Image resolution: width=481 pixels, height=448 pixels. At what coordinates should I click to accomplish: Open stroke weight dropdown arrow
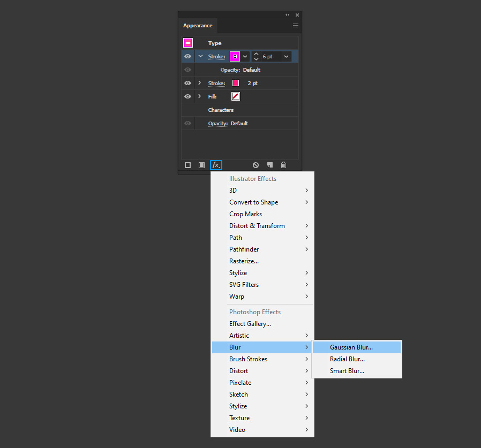286,56
